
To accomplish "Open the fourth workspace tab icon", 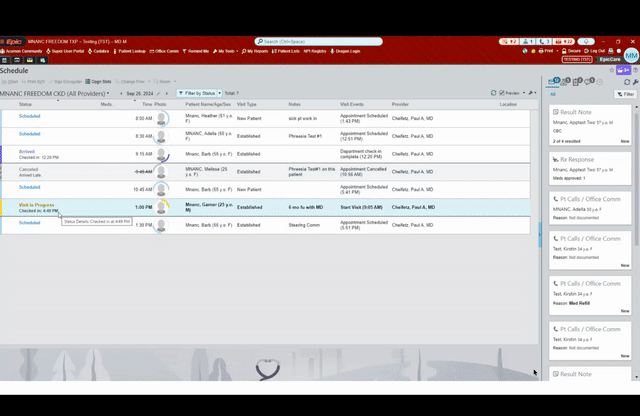I will coord(42,60).
